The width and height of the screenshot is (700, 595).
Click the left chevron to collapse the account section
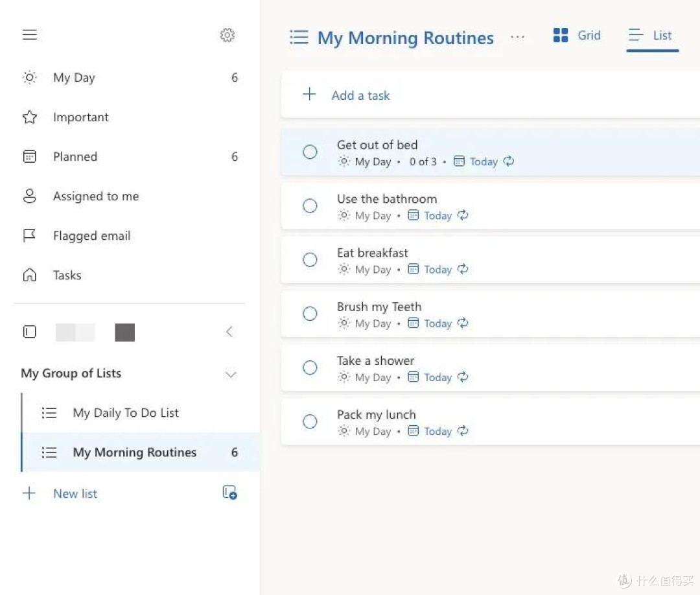pos(229,332)
